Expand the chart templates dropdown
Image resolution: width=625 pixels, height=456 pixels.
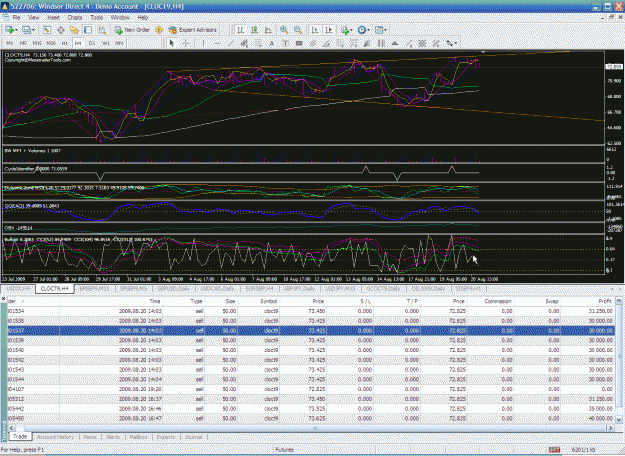click(x=385, y=30)
